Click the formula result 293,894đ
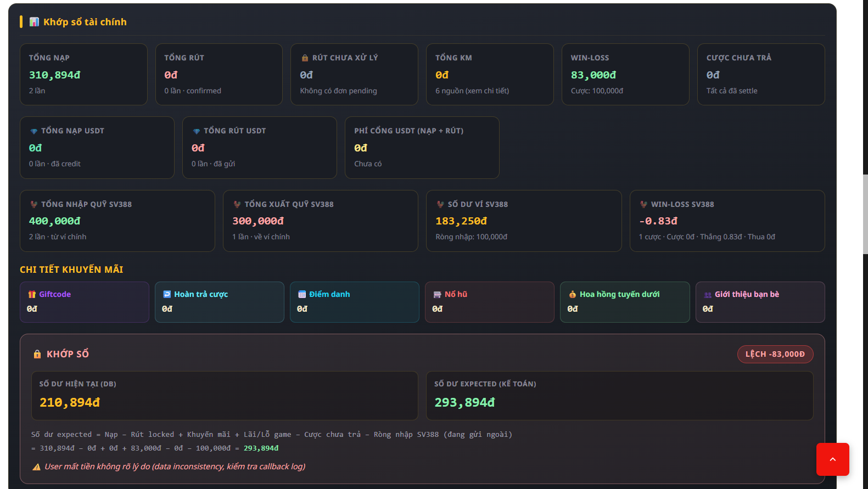Viewport: 868px width, 489px height. click(x=261, y=448)
